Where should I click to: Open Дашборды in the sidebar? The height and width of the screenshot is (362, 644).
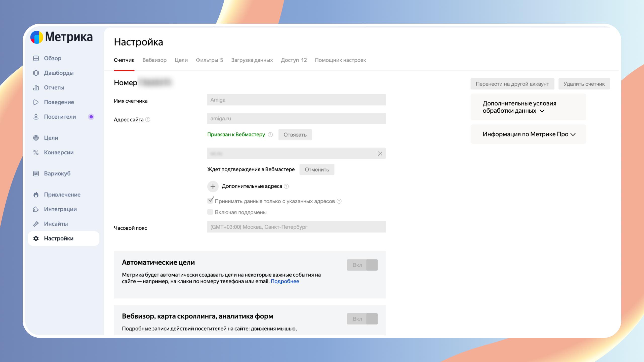(x=59, y=73)
